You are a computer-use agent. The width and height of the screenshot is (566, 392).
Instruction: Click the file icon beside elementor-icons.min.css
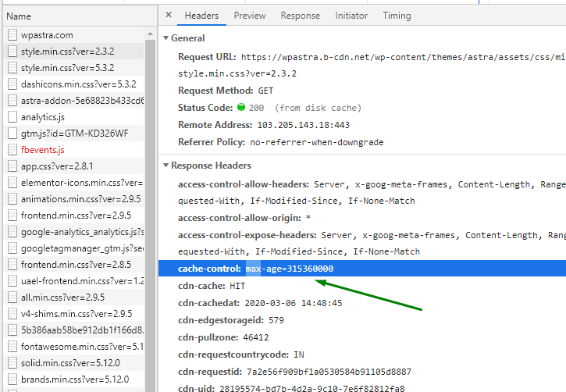click(12, 183)
